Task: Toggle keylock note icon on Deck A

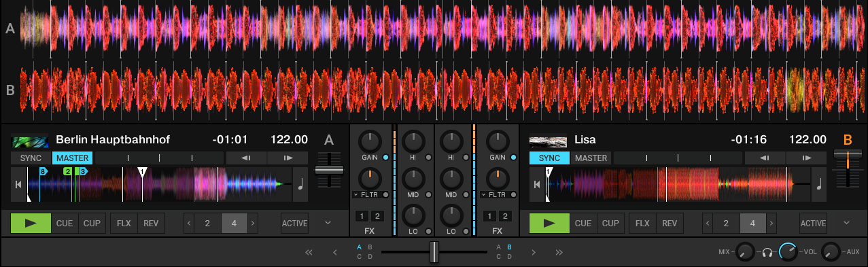Action: click(300, 184)
